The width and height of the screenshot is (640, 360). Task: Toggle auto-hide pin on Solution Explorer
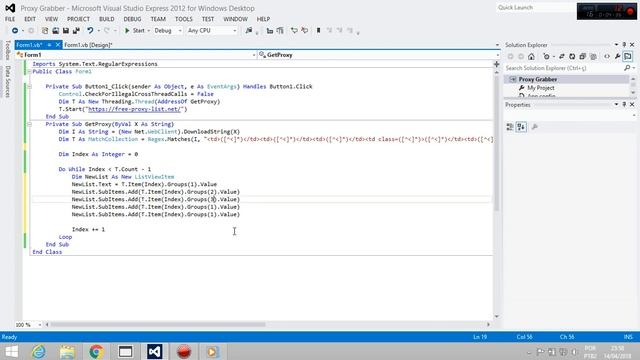[624, 44]
